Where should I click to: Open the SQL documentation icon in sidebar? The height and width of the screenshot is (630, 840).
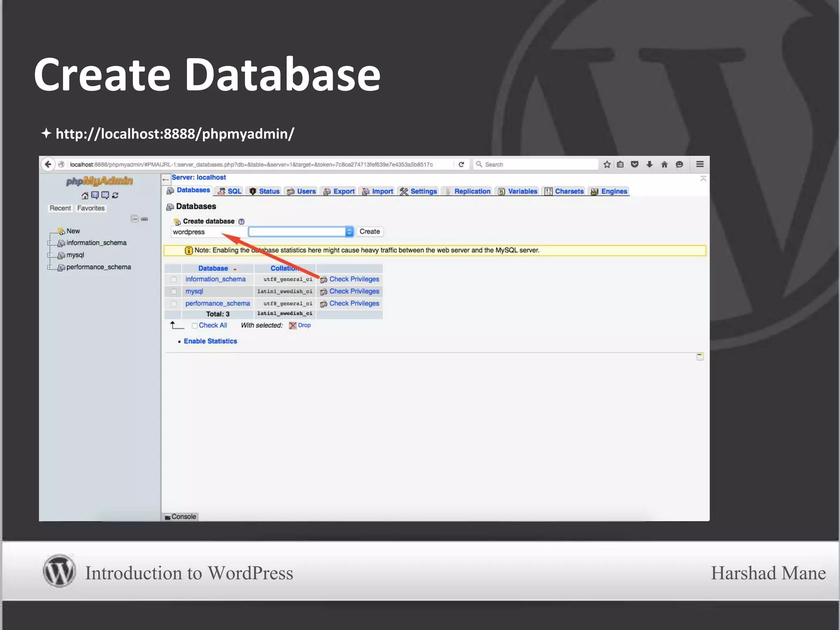pos(105,195)
